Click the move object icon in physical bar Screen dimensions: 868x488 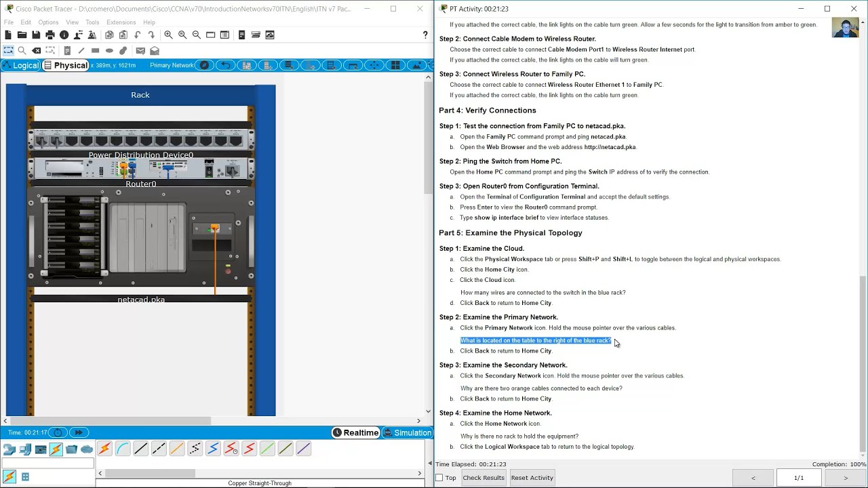click(374, 65)
